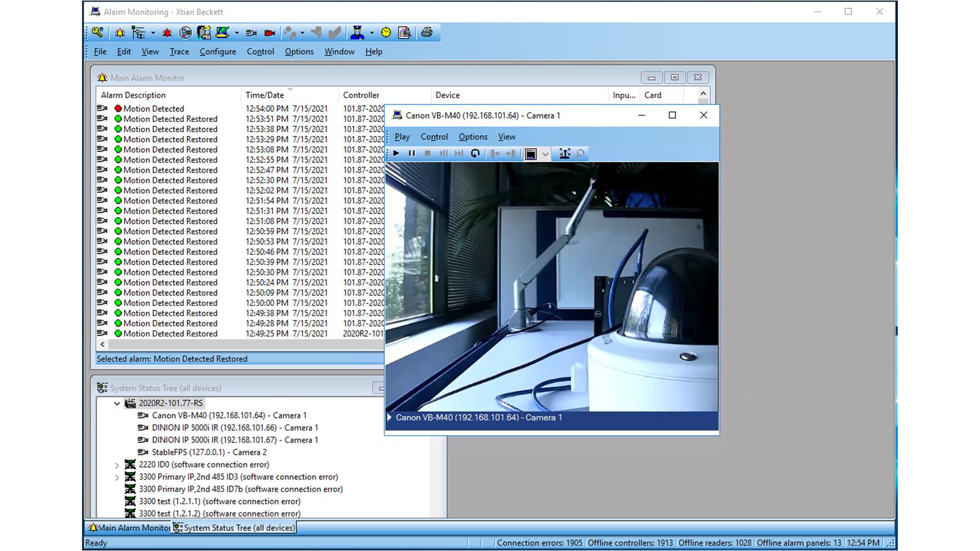
Task: Click the map view toolbar icon
Action: tap(223, 33)
